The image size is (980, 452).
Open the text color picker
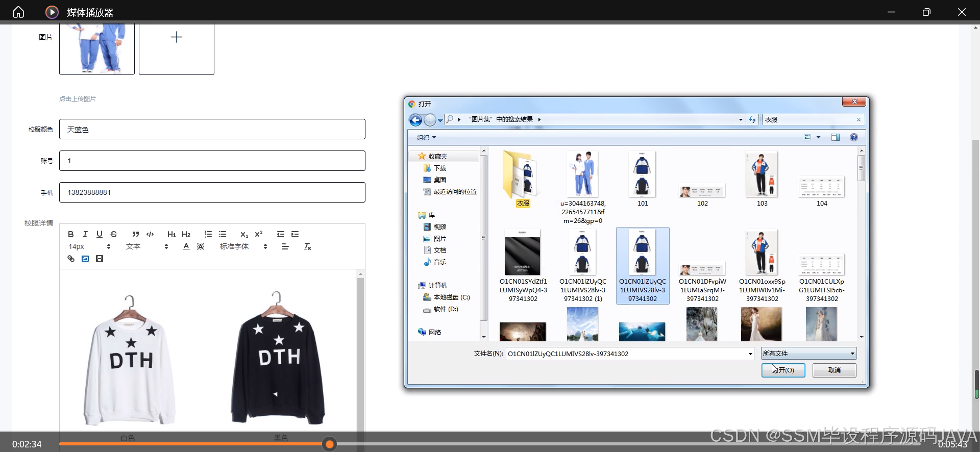coord(186,246)
